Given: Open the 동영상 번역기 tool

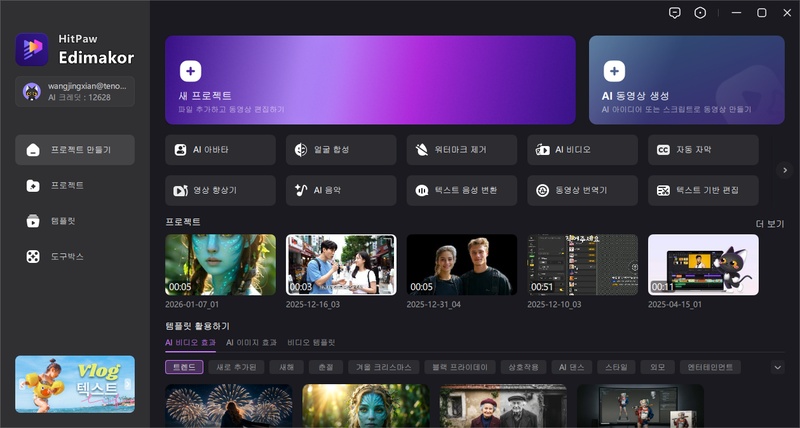Looking at the screenshot, I should click(x=582, y=190).
